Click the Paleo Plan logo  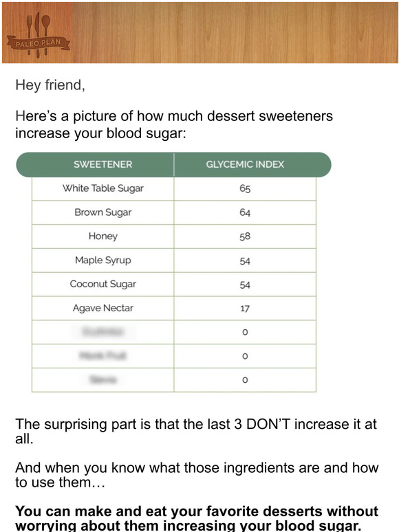(x=38, y=35)
